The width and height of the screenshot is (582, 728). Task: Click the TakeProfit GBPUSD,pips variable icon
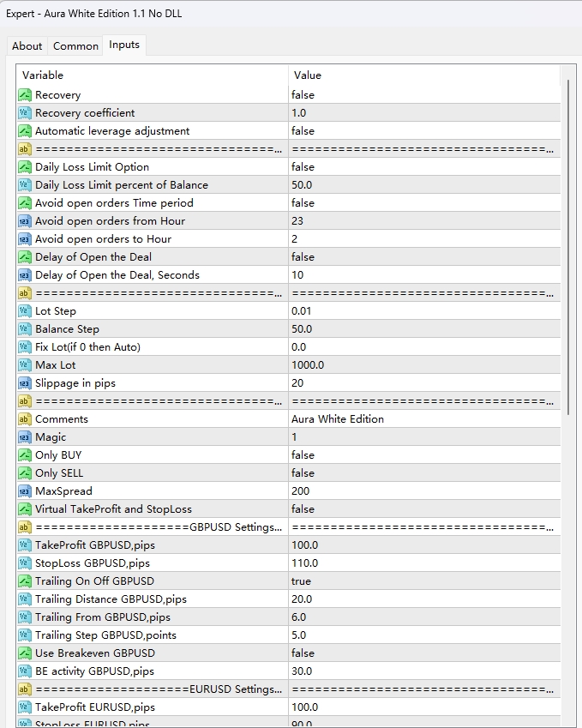[x=25, y=545]
